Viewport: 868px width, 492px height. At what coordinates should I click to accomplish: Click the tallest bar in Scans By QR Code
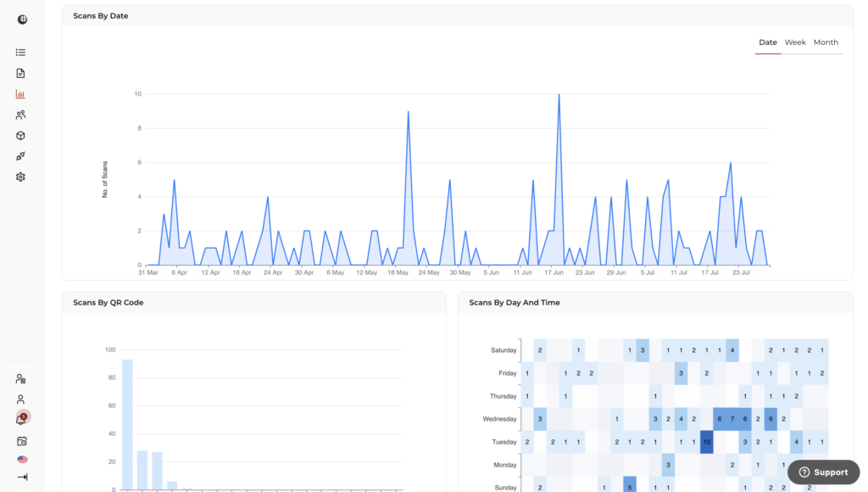pos(127,424)
